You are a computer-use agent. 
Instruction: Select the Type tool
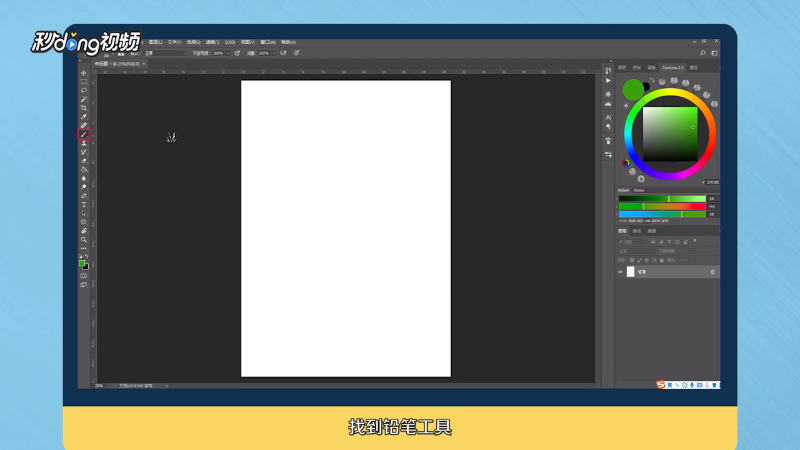click(84, 205)
